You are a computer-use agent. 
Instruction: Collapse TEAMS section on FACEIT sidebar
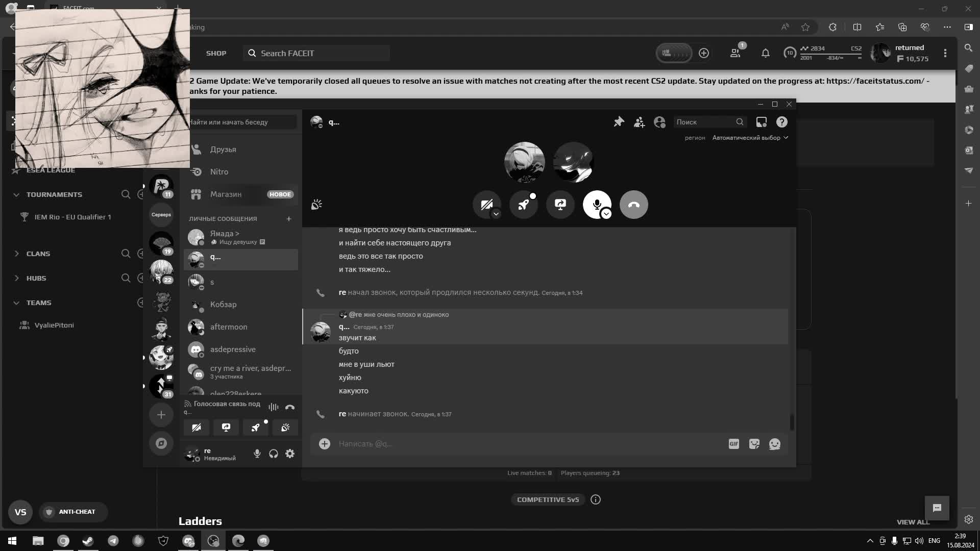[x=16, y=303]
